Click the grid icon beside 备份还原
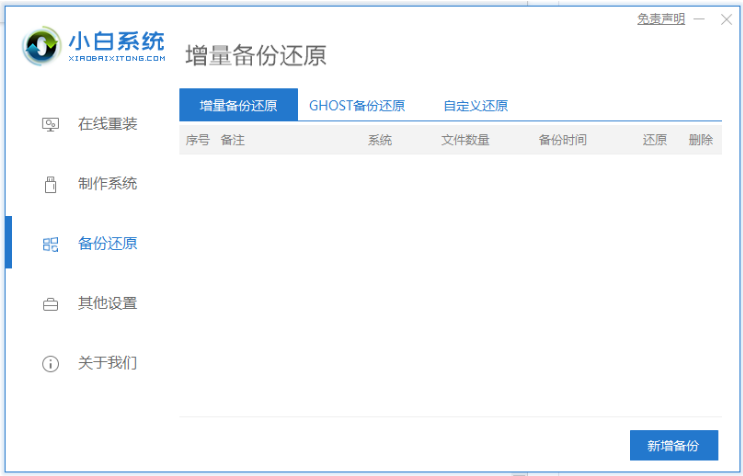 pos(50,244)
